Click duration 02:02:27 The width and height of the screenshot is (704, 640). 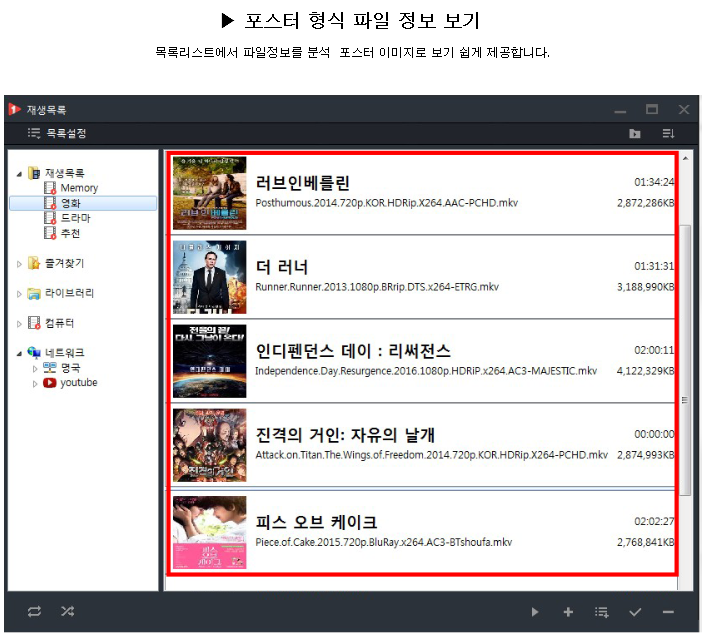(x=654, y=521)
